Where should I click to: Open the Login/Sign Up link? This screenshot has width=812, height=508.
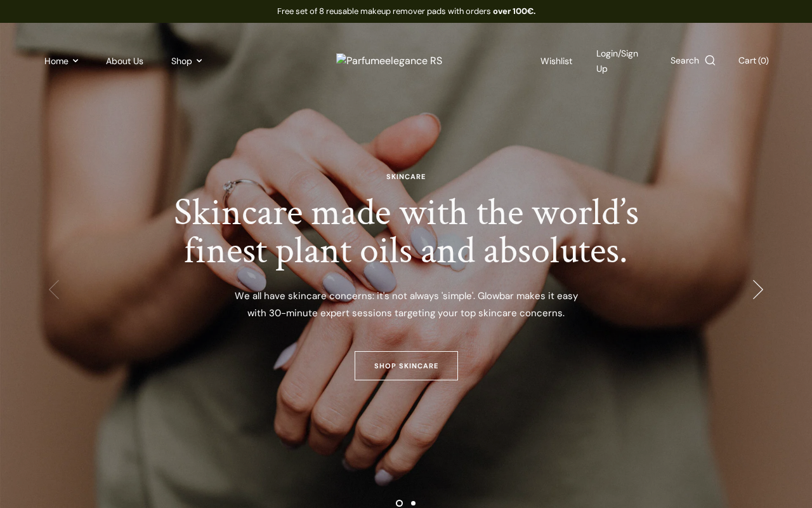(617, 61)
